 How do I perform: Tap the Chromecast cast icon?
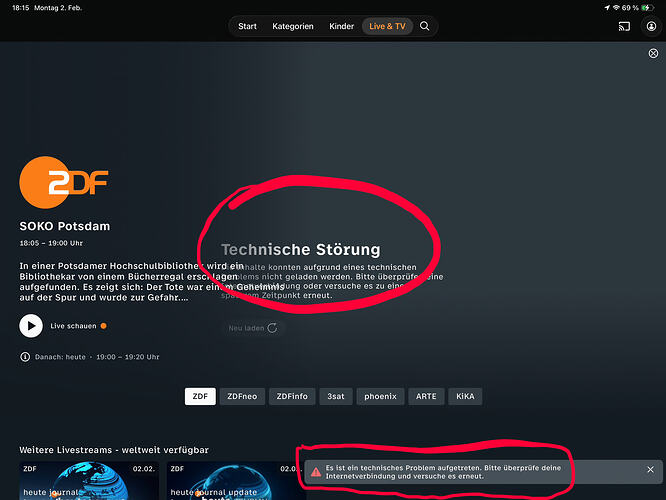[x=623, y=26]
